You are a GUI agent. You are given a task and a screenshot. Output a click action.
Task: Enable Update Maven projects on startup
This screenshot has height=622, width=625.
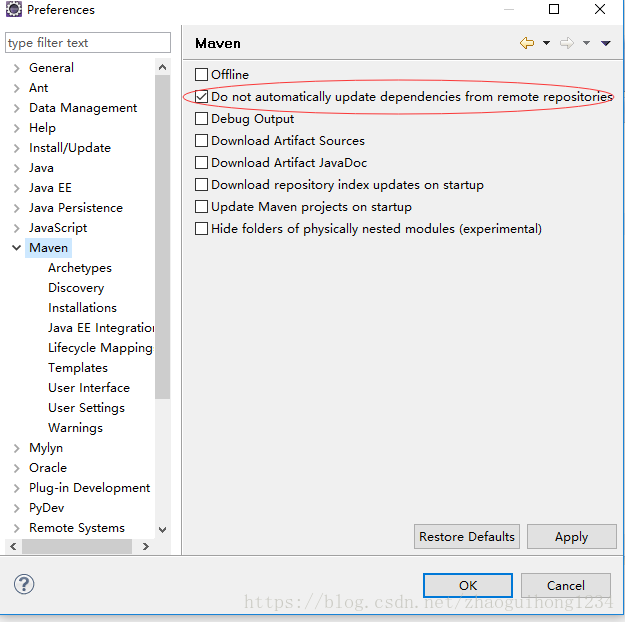point(201,207)
